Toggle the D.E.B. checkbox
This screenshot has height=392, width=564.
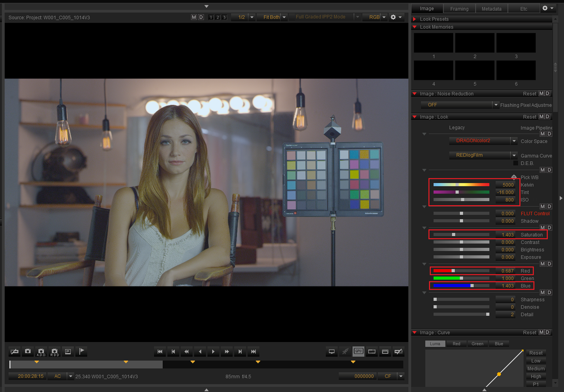pyautogui.click(x=515, y=163)
